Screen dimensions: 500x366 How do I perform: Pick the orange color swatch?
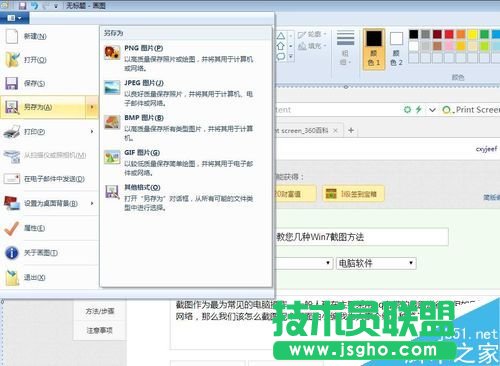(x=461, y=34)
